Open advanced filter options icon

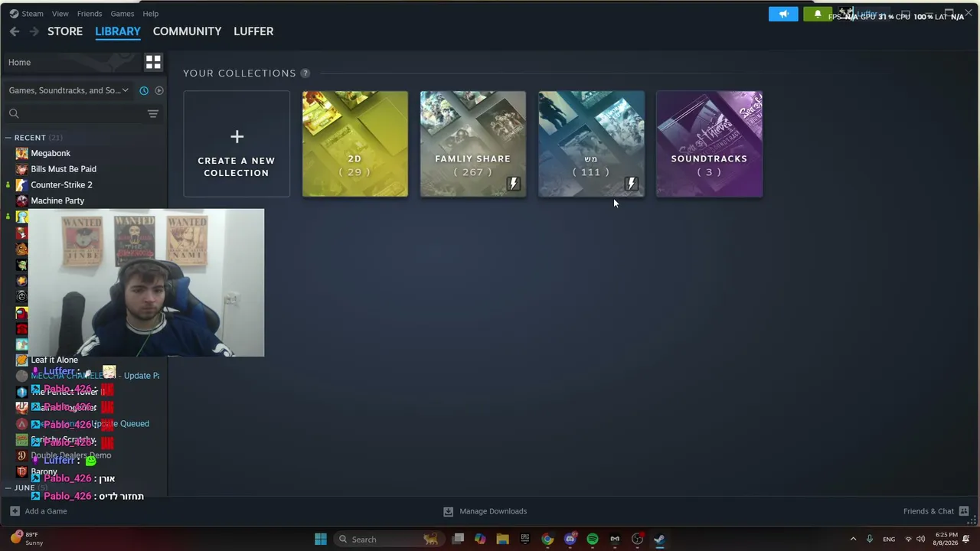[153, 114]
